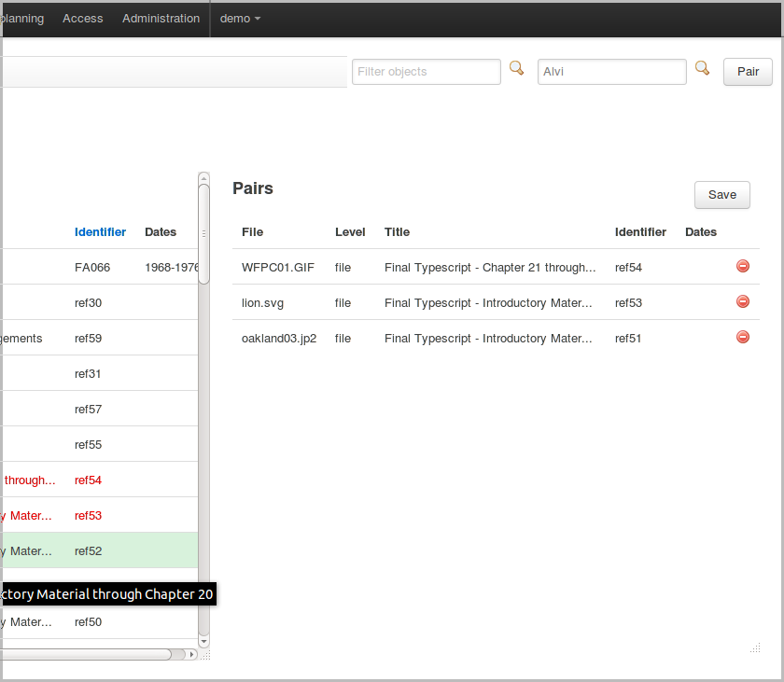Open the demo user dropdown
784x682 pixels.
[x=240, y=19]
